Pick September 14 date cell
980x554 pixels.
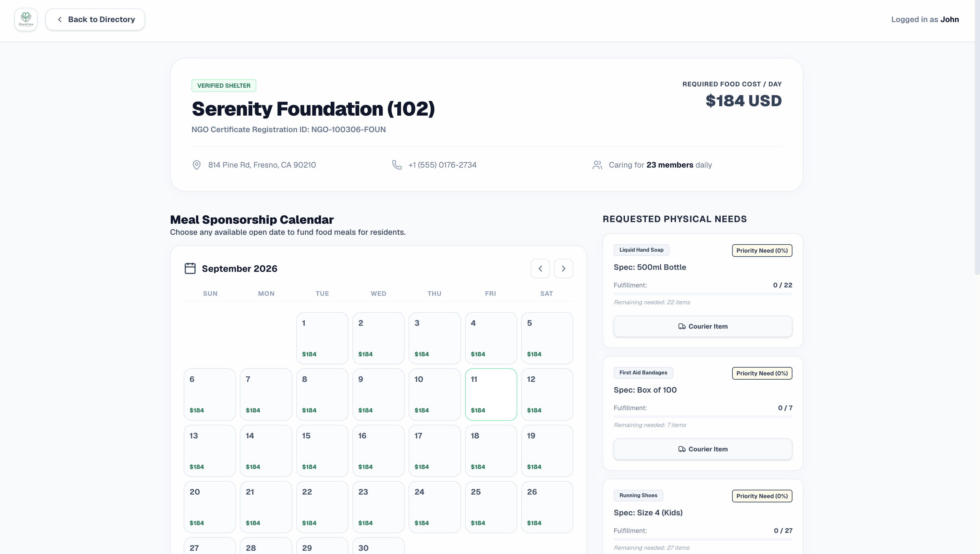click(266, 451)
